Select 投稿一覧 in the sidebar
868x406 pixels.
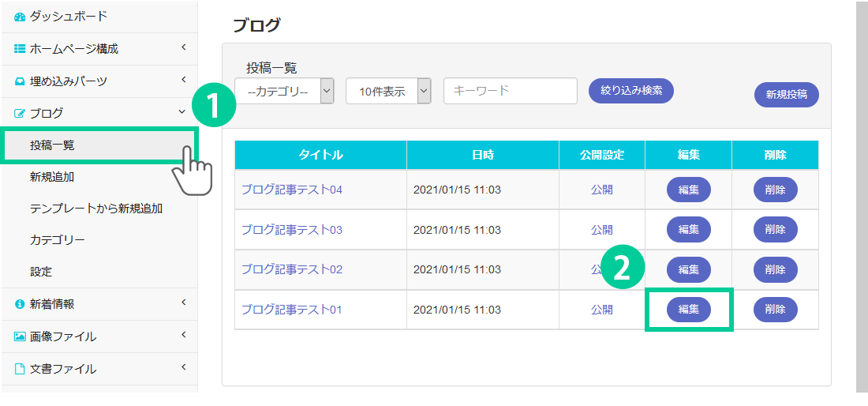[53, 145]
